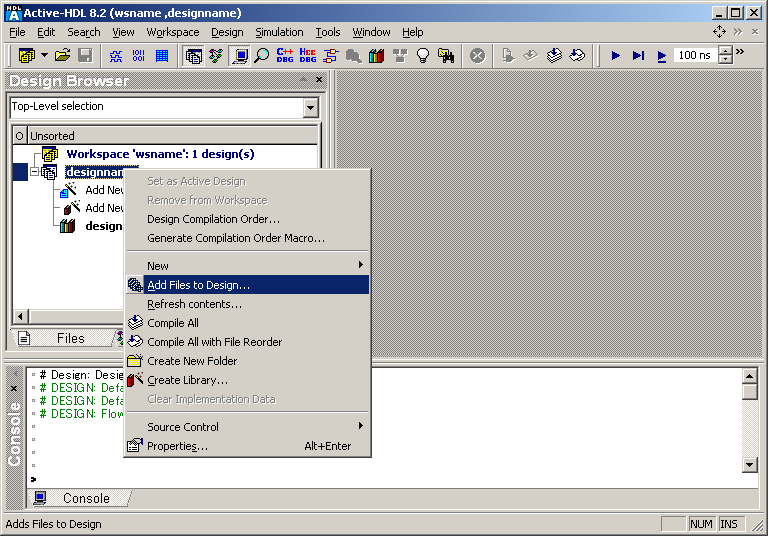Expand toolbar overflow chevron near 100 ns
The width and height of the screenshot is (768, 536).
point(740,51)
